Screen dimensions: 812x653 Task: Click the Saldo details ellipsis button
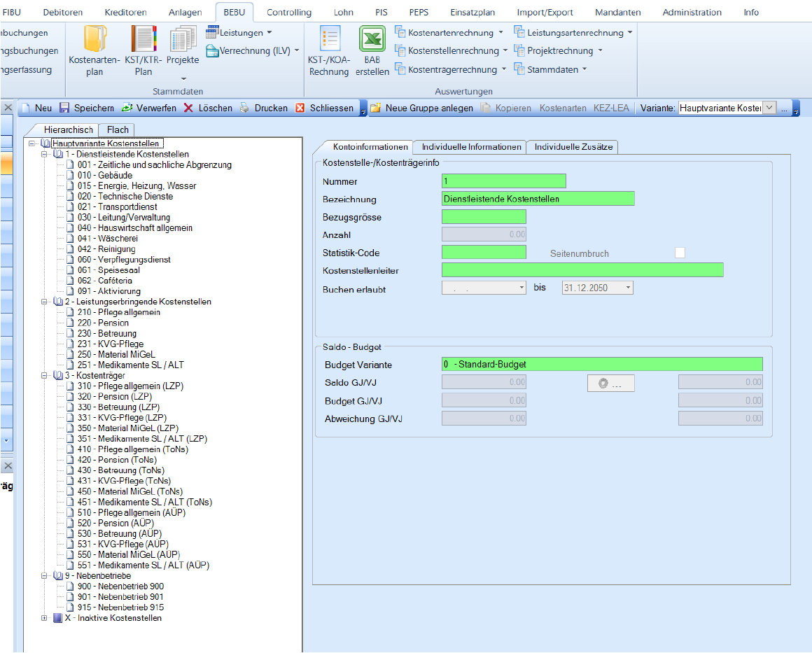coord(610,383)
